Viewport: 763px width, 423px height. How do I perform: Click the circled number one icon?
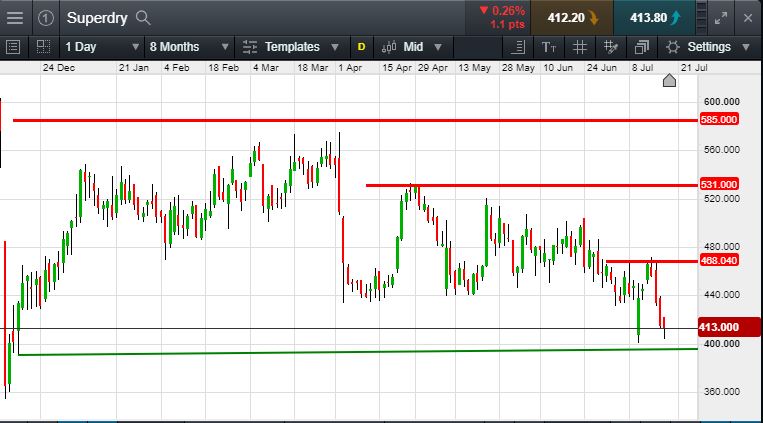pos(45,18)
